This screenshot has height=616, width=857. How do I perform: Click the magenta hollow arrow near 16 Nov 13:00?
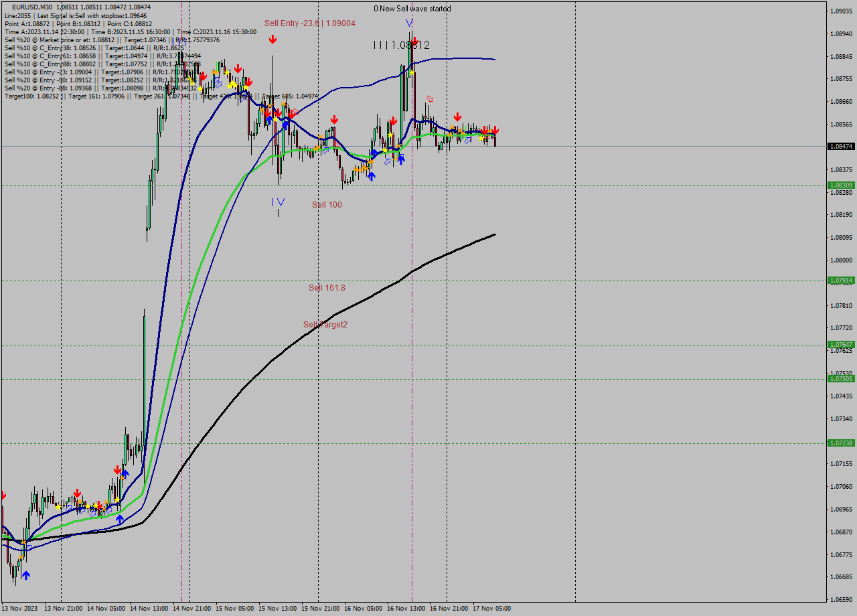click(428, 98)
